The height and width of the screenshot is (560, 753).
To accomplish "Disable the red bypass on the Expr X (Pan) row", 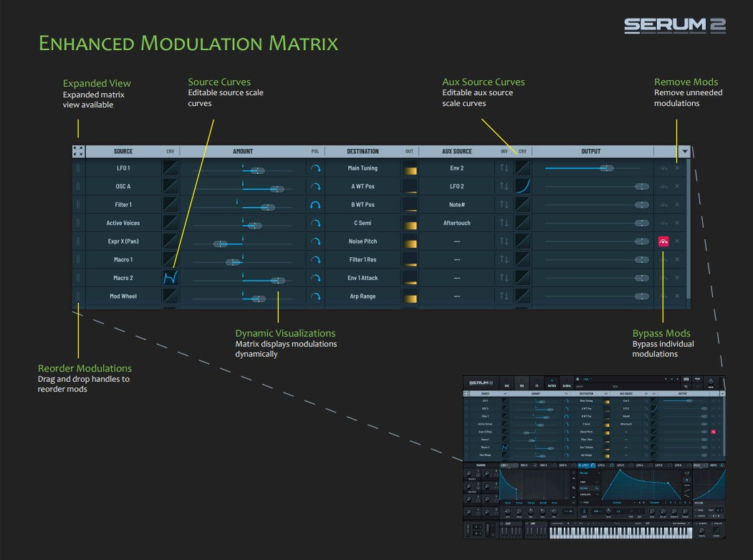I will pyautogui.click(x=663, y=241).
